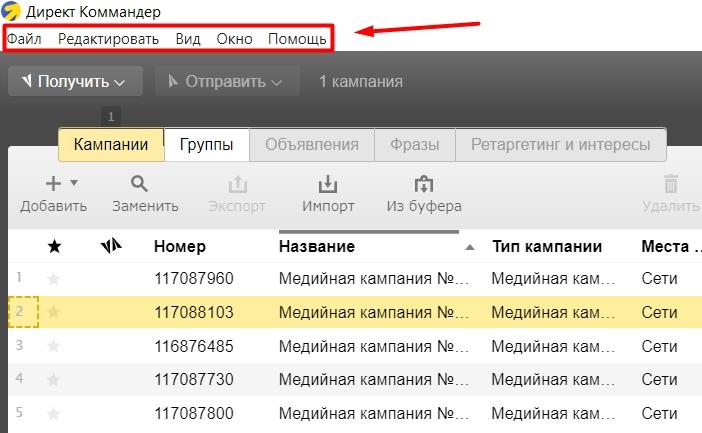Click Сети in row 117087800
702x433 pixels.
[659, 413]
